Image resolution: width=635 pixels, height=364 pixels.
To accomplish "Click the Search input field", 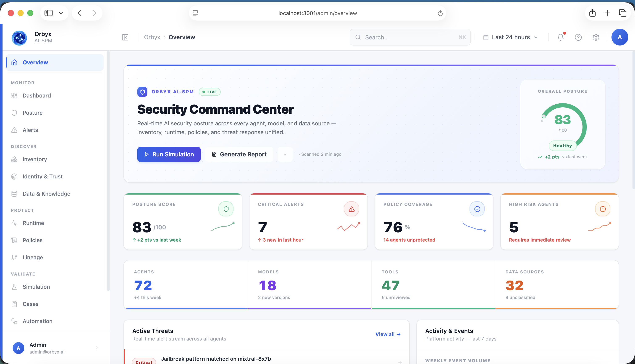I will tap(409, 37).
